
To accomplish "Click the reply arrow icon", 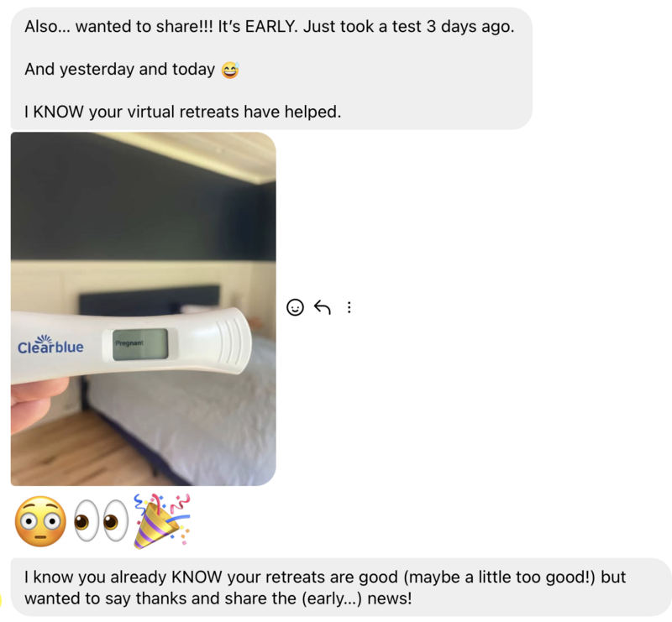I will coord(323,307).
